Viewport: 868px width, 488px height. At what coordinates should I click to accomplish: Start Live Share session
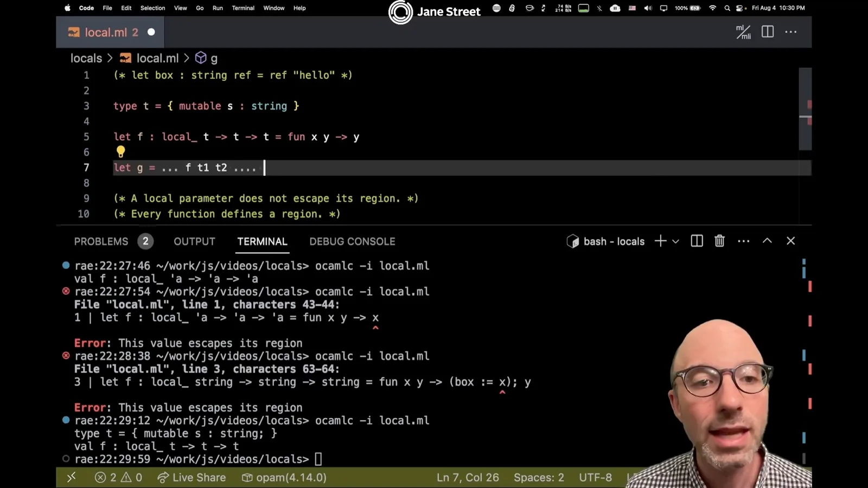tap(192, 478)
